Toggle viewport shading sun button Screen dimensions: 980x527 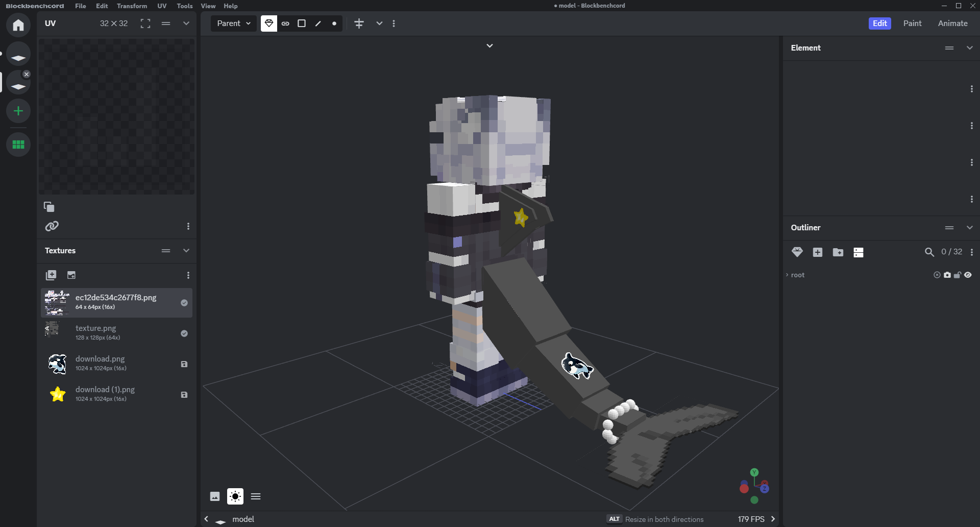point(235,496)
